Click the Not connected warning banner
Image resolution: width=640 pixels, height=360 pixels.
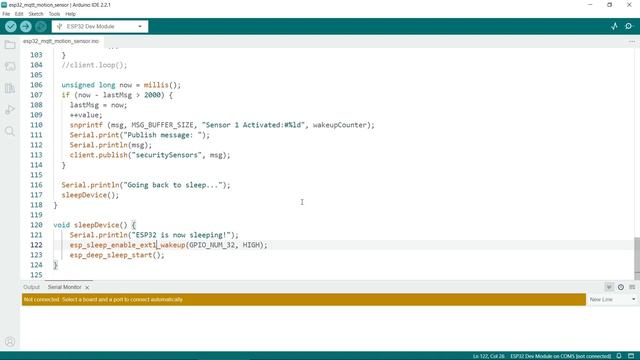(304, 299)
